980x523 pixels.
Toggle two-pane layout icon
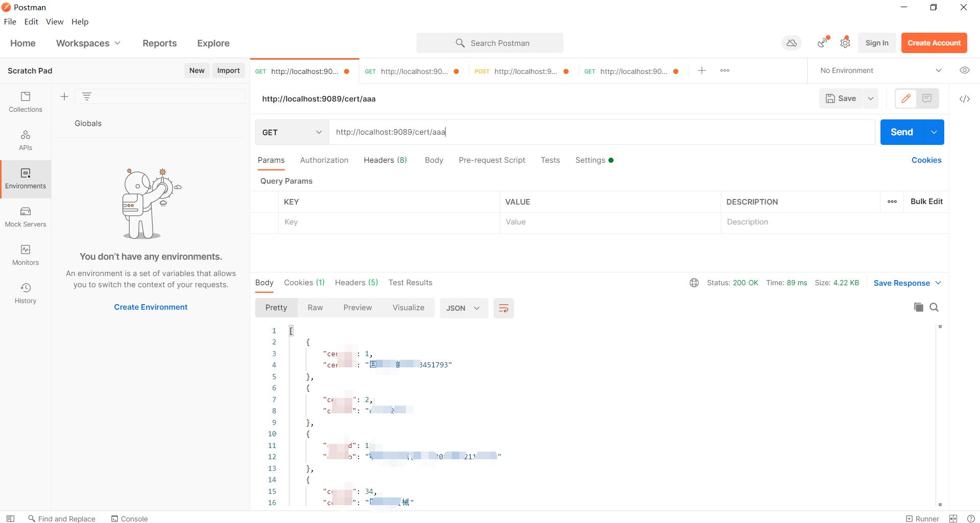pyautogui.click(x=953, y=518)
